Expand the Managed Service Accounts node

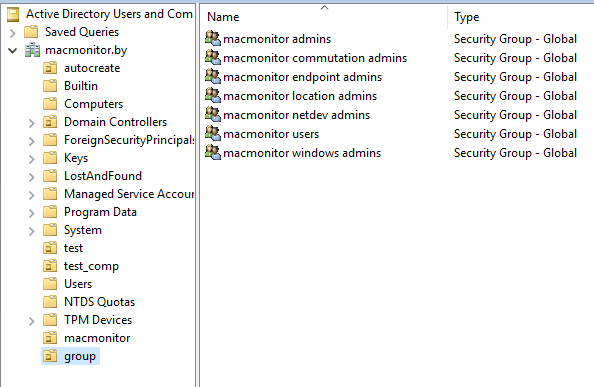(x=32, y=195)
